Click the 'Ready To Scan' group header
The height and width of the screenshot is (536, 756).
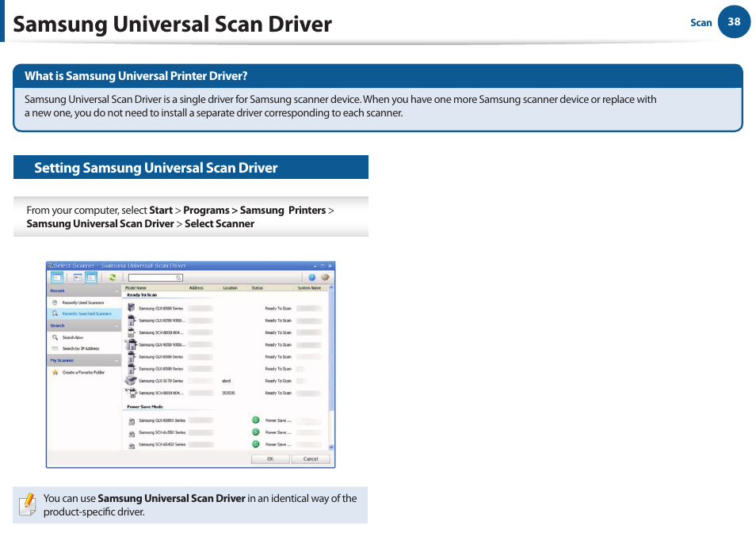pos(142,295)
